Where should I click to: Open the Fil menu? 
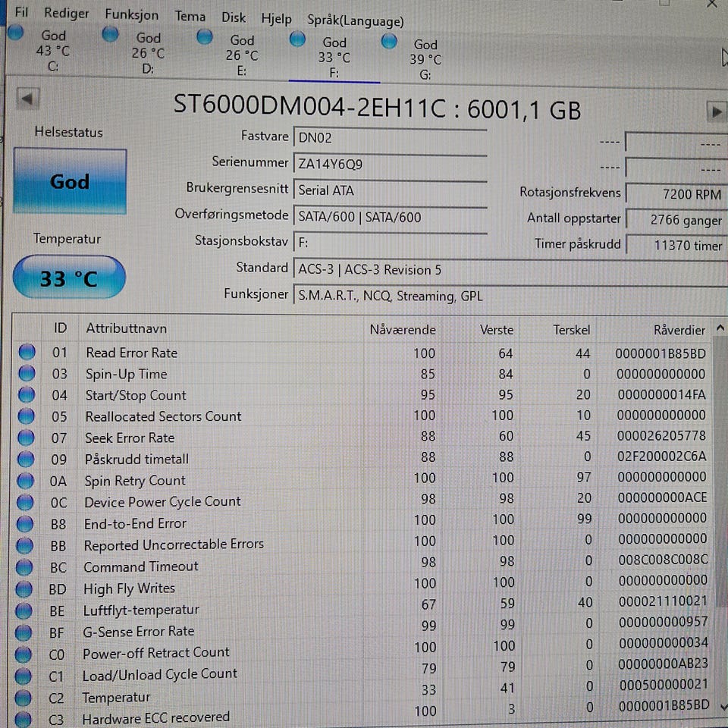[22, 13]
